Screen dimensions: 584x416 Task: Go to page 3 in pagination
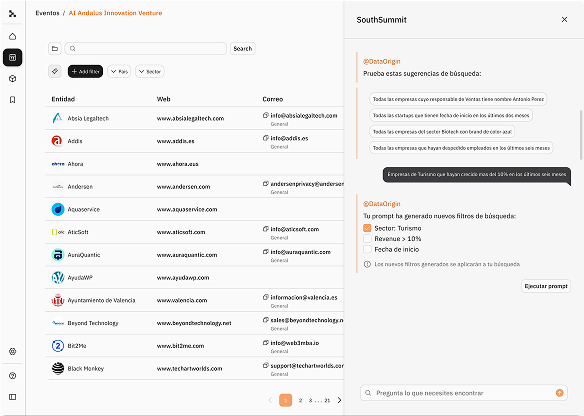[310, 401]
